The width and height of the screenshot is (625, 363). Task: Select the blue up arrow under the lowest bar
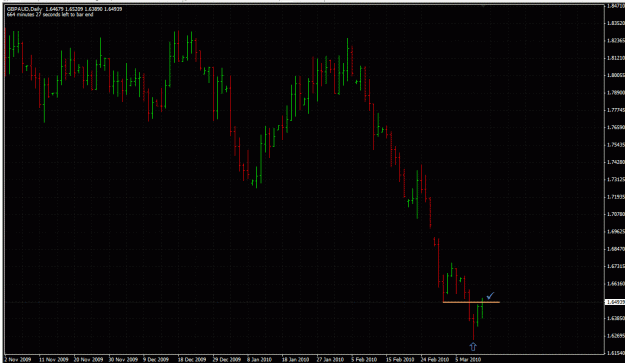coord(473,347)
